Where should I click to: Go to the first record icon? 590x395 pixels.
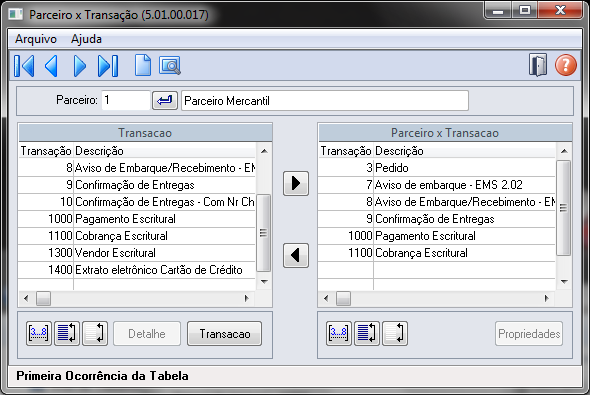[x=24, y=66]
